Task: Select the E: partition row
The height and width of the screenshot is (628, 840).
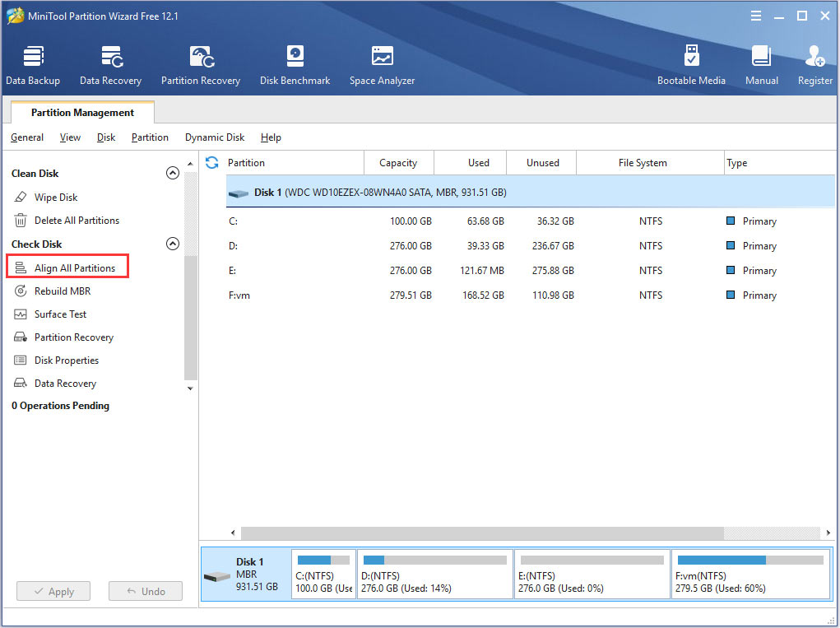Action: (531, 270)
